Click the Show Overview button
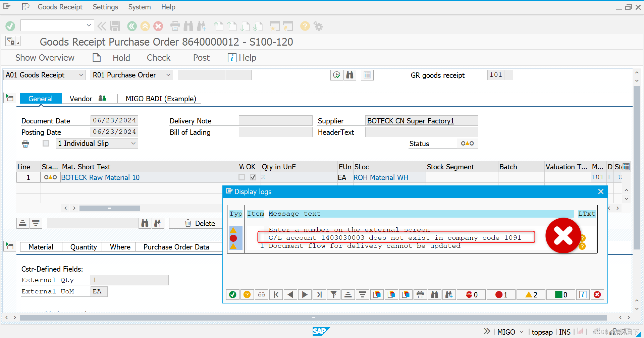The height and width of the screenshot is (338, 644). [x=45, y=58]
